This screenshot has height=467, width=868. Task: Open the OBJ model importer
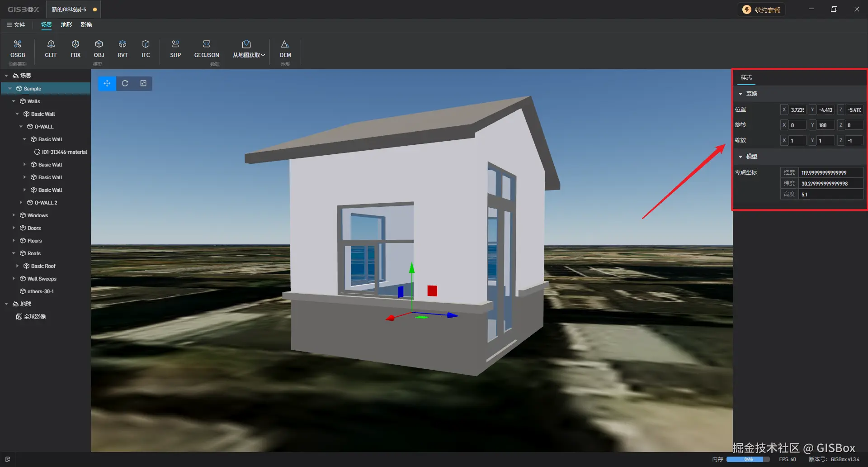(x=99, y=49)
